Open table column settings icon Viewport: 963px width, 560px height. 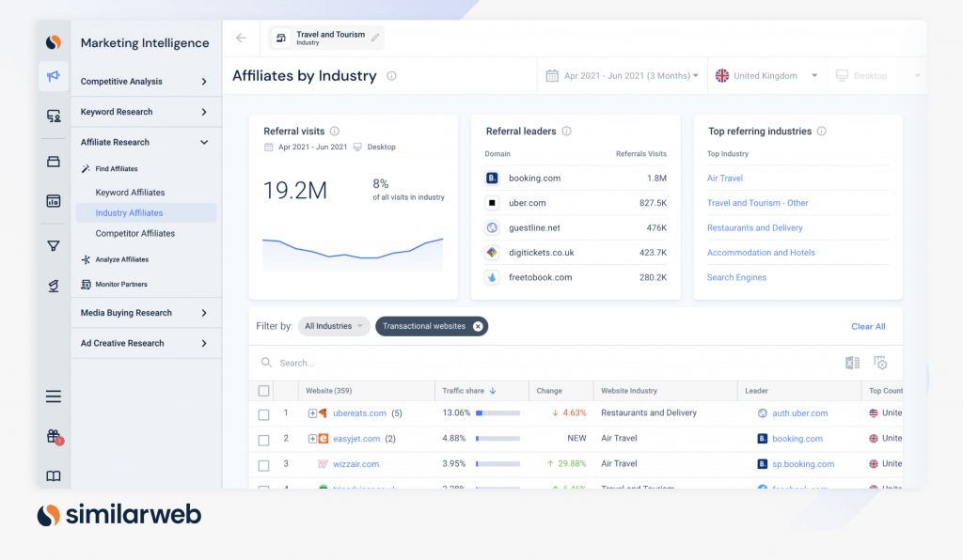tap(881, 363)
